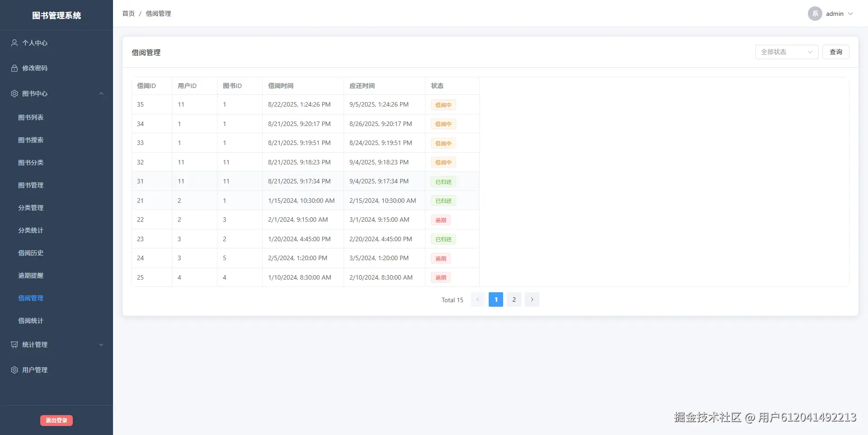The width and height of the screenshot is (868, 435).
Task: Click the 查询 search button
Action: [x=835, y=52]
